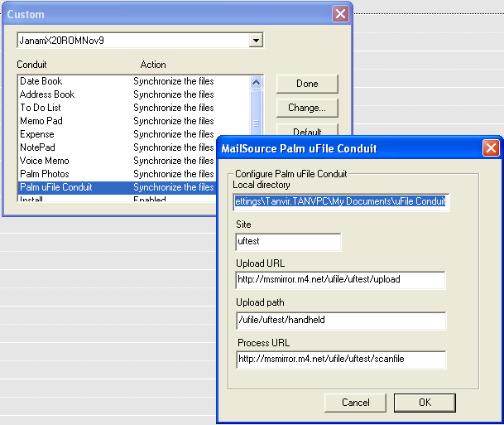Select Palm uFile Conduit row
The image size is (504, 425).
(74, 187)
